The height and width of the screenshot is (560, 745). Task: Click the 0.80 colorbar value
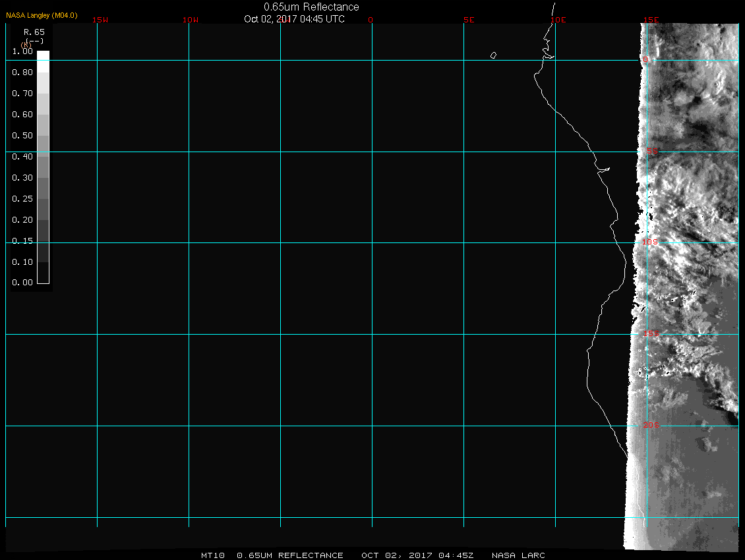point(22,72)
